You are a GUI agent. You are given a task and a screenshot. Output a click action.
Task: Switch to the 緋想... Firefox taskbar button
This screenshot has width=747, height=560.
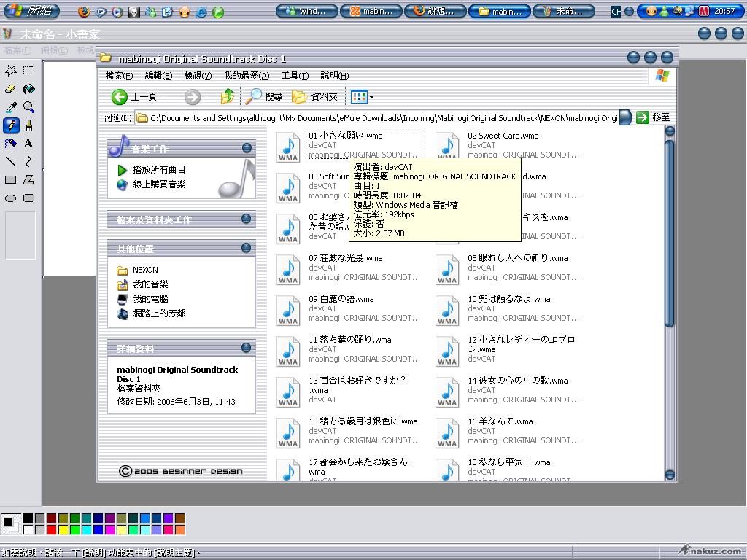[x=436, y=11]
